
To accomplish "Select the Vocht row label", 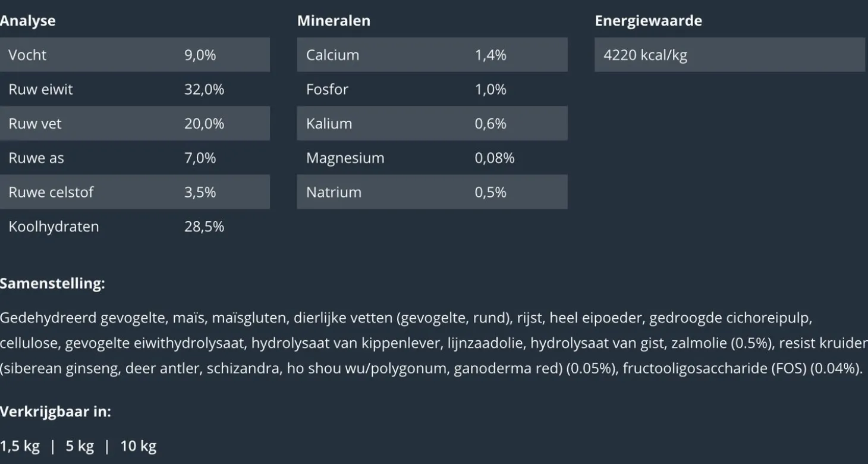I will click(27, 55).
